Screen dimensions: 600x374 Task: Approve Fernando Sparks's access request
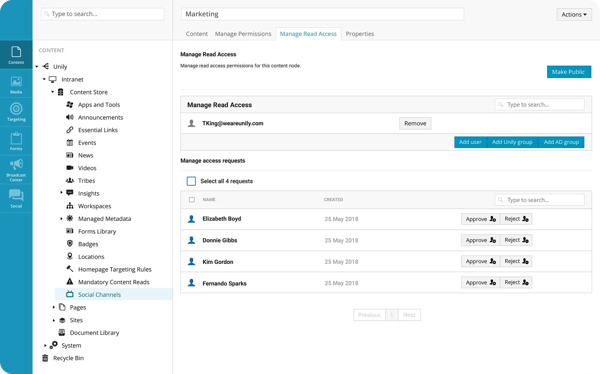481,283
